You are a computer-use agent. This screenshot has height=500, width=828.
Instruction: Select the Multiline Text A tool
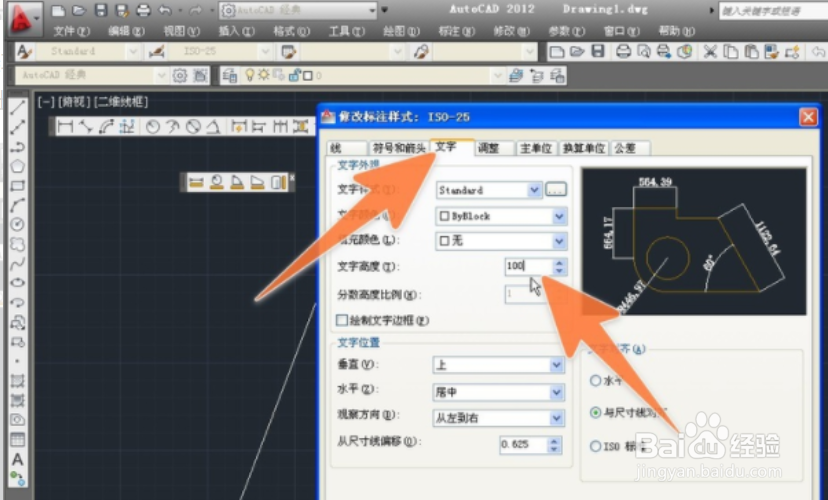(17, 459)
